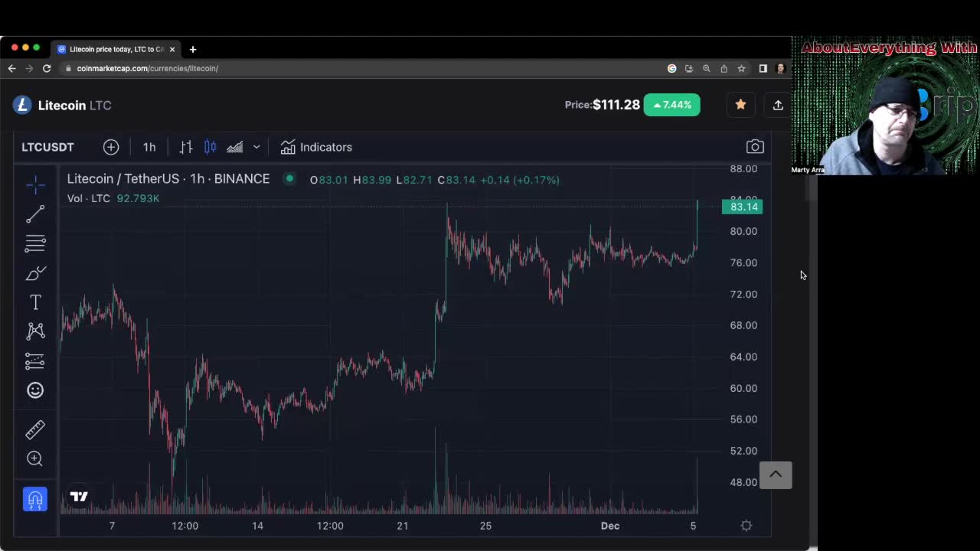The height and width of the screenshot is (551, 980).
Task: Click the green market status dot
Action: (x=289, y=179)
